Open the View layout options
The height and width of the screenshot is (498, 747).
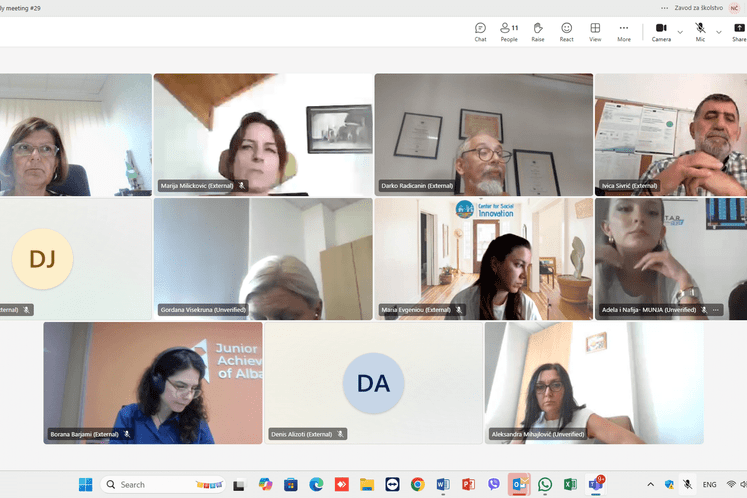[x=595, y=32]
